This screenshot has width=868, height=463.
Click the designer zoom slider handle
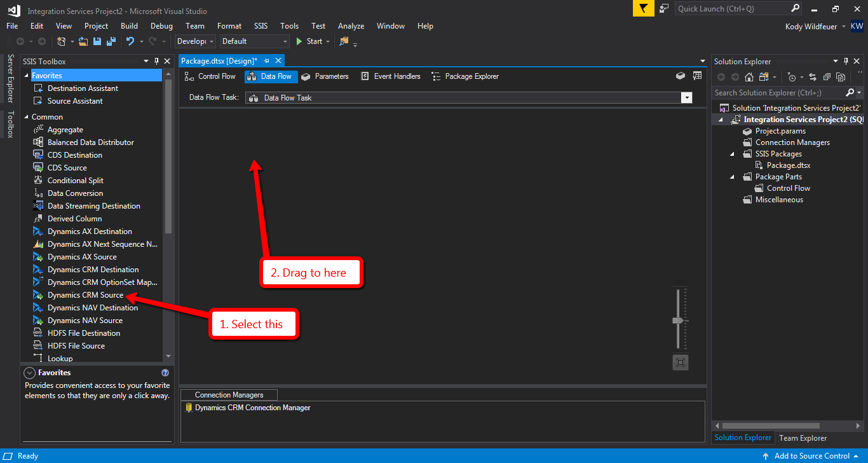(x=678, y=321)
